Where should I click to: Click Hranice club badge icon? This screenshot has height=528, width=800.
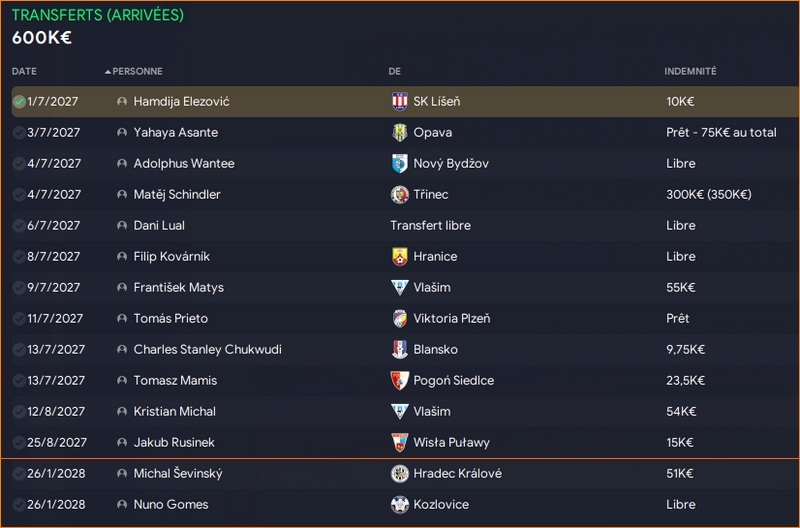click(400, 257)
